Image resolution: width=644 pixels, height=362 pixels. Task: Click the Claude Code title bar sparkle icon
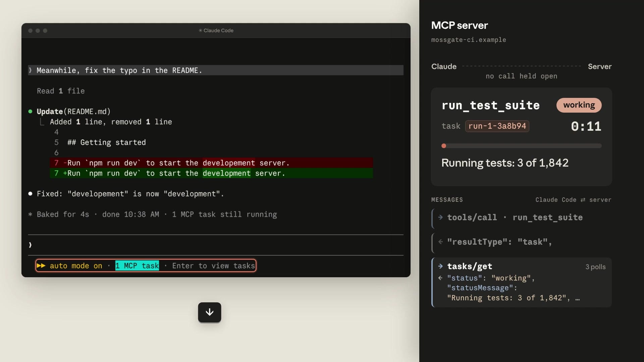200,31
